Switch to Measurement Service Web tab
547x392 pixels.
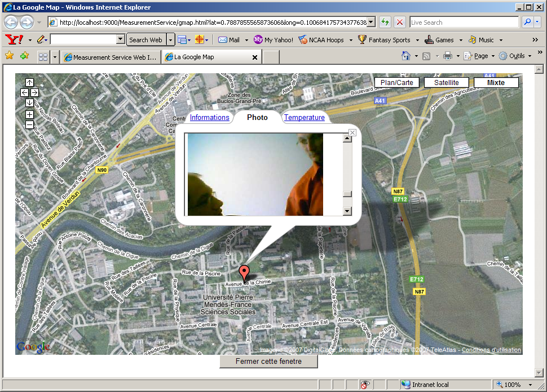coord(111,57)
